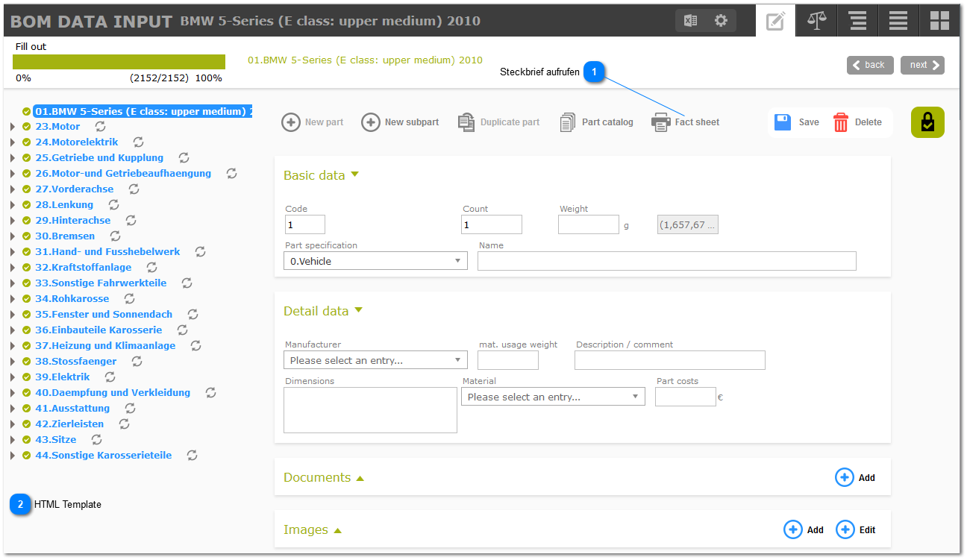Click the Name input field
This screenshot has width=967, height=560.
click(667, 261)
